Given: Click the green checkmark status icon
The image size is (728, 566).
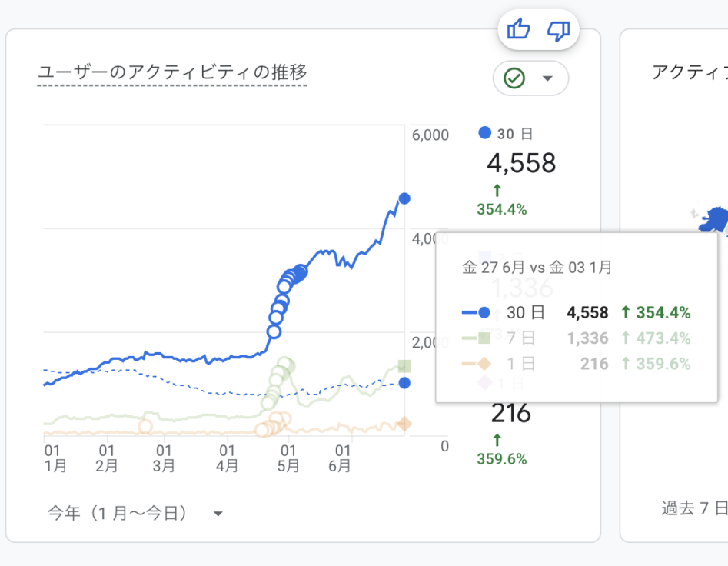Looking at the screenshot, I should [514, 78].
